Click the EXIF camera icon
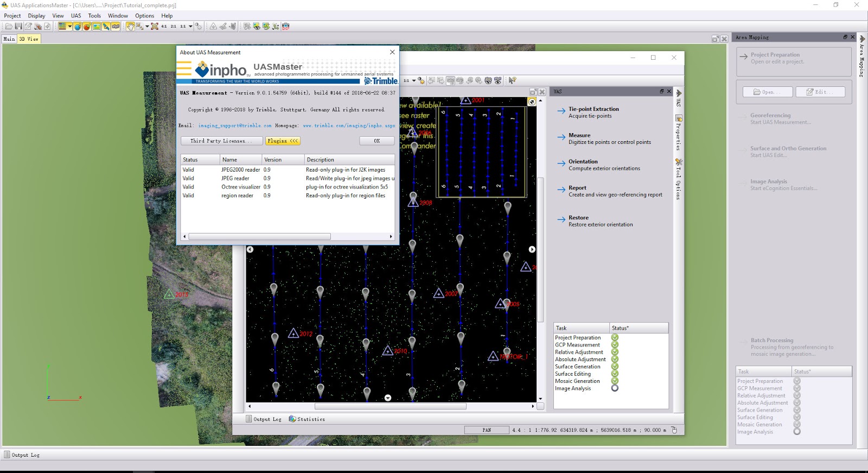The width and height of the screenshot is (868, 473). (285, 26)
